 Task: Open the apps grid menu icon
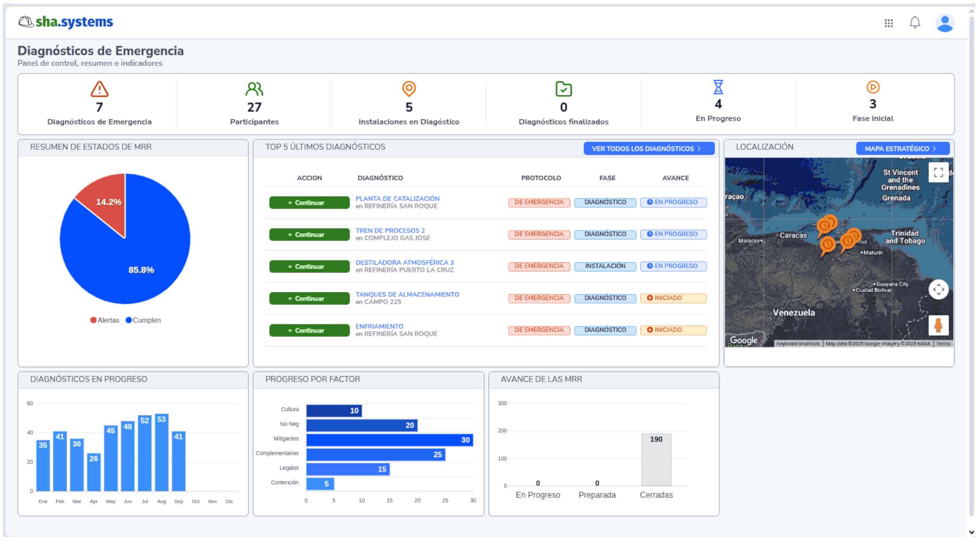[888, 23]
